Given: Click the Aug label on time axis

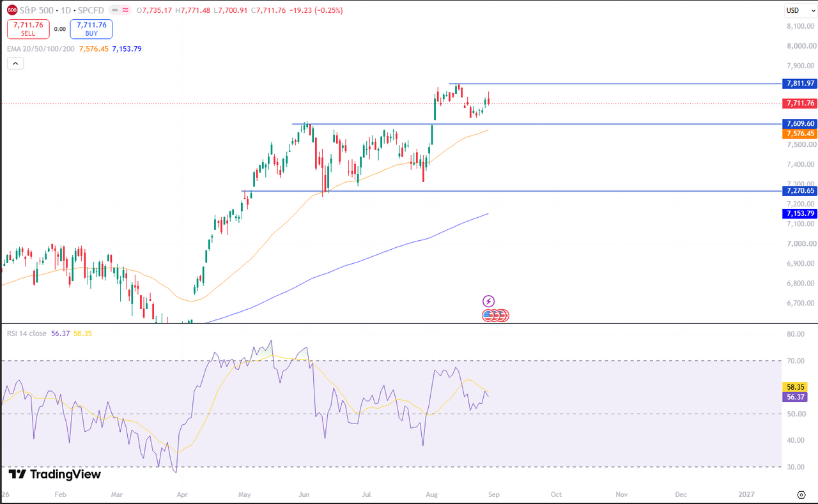Looking at the screenshot, I should (433, 494).
